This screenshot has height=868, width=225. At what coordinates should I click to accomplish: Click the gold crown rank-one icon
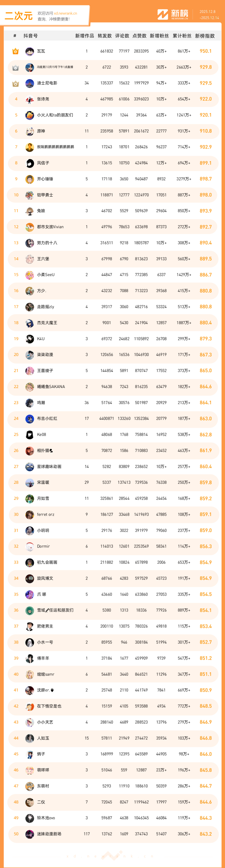(15, 51)
